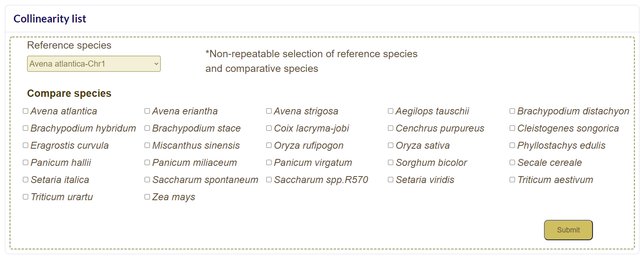
Task: Enable Eragrostis curvula comparison
Action: point(26,145)
